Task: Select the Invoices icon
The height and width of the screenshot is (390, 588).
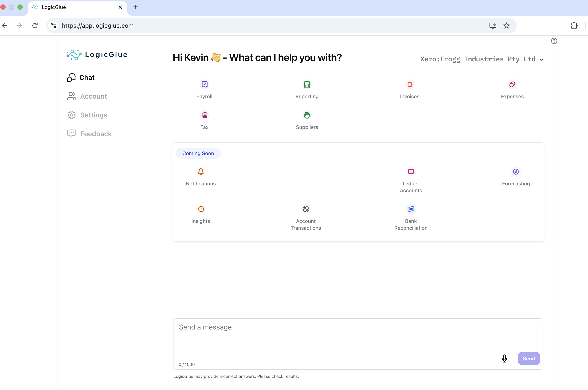Action: 410,85
